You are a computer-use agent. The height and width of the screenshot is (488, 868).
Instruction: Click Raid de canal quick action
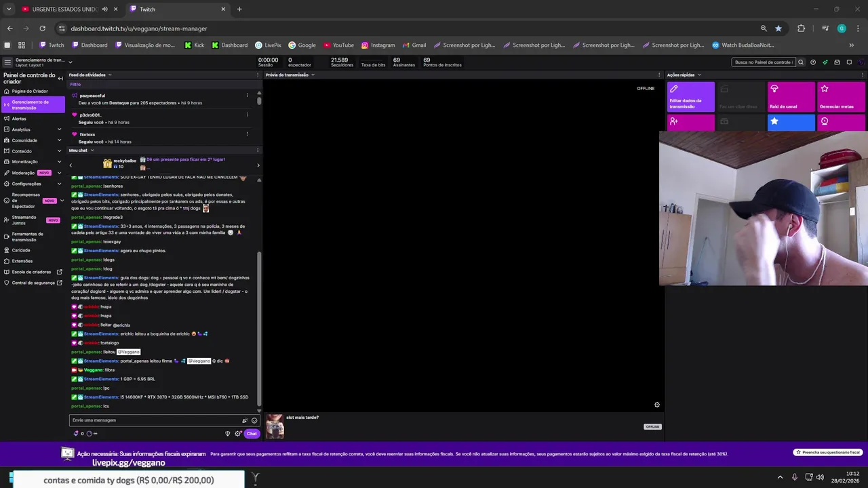[791, 97]
